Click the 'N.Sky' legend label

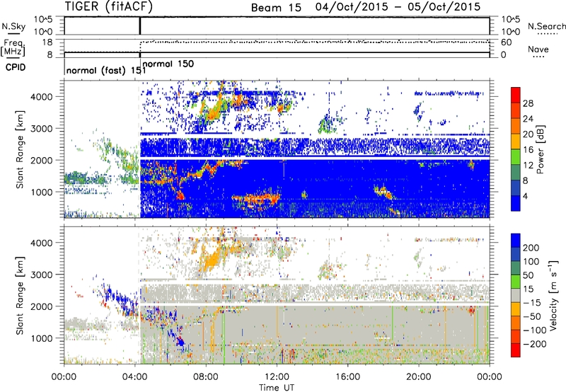coord(13,26)
